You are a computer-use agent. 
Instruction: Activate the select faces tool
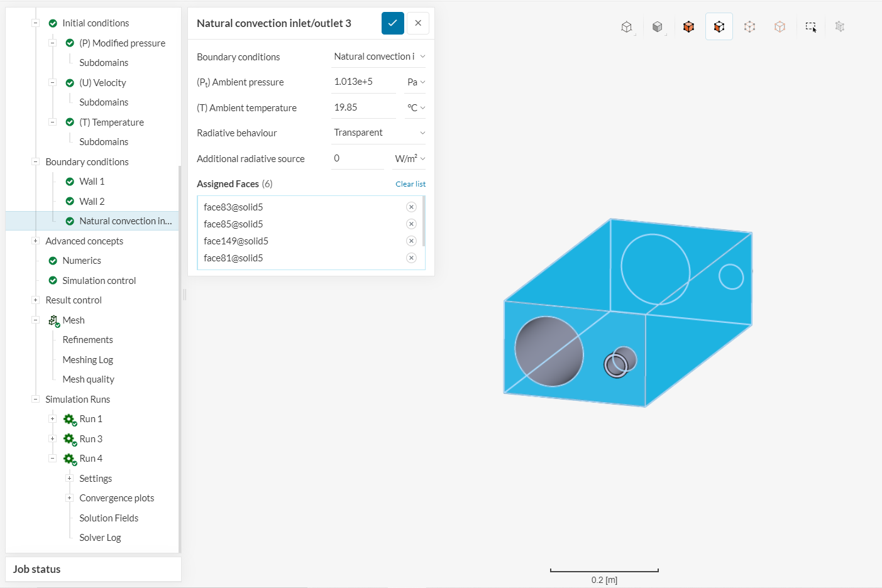[x=719, y=27]
